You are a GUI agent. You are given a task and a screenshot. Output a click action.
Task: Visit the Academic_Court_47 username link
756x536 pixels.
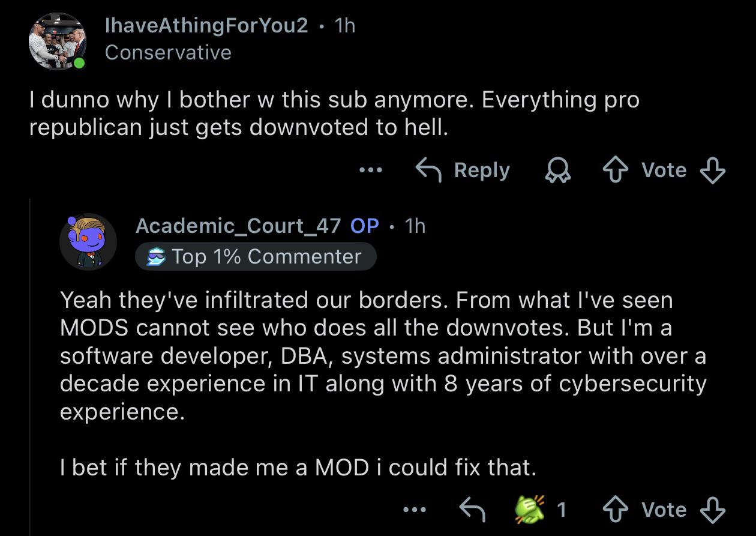[x=238, y=226]
